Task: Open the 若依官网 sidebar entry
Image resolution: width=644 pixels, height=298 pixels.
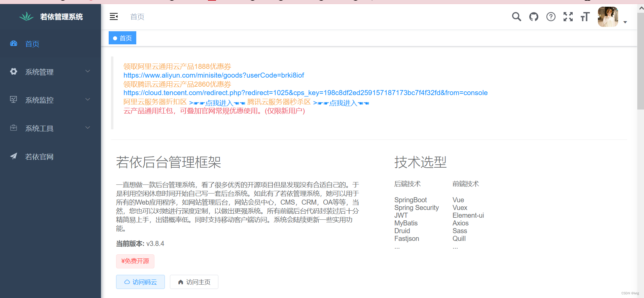Action: coord(50,156)
